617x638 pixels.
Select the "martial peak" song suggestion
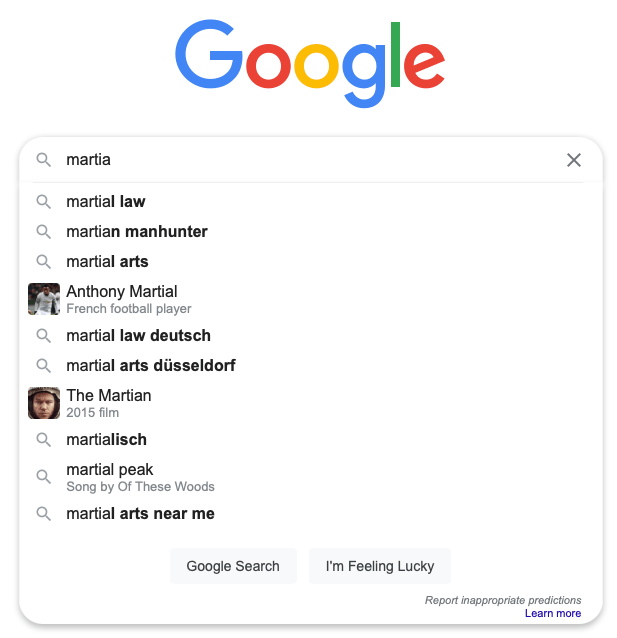[x=110, y=470]
